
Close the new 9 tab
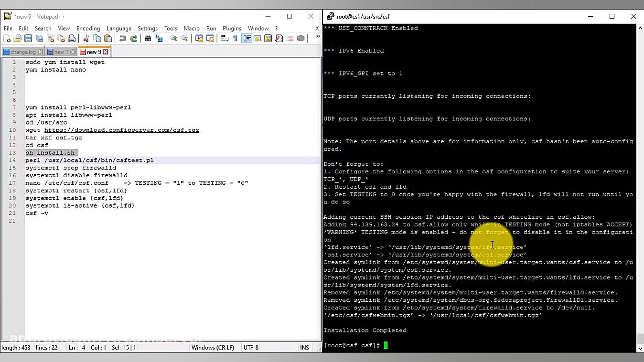click(x=106, y=52)
